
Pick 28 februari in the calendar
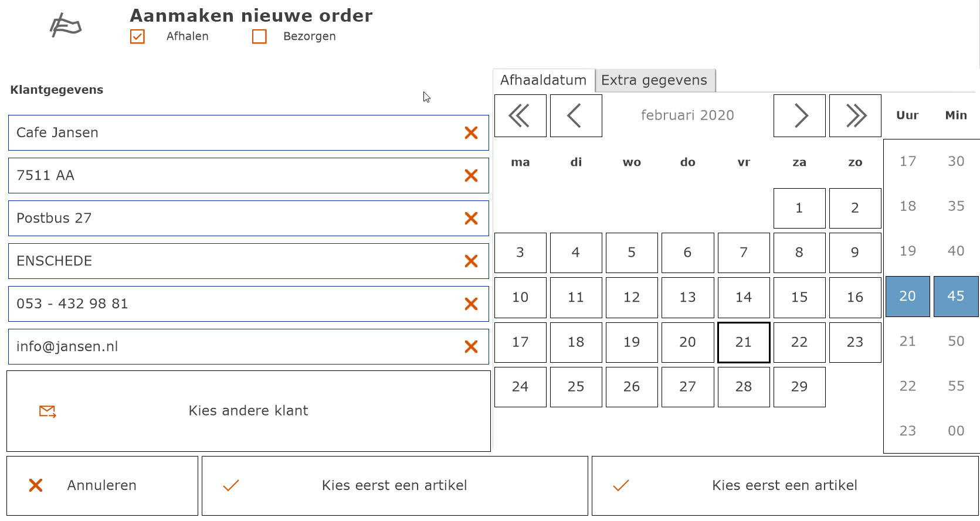[744, 387]
